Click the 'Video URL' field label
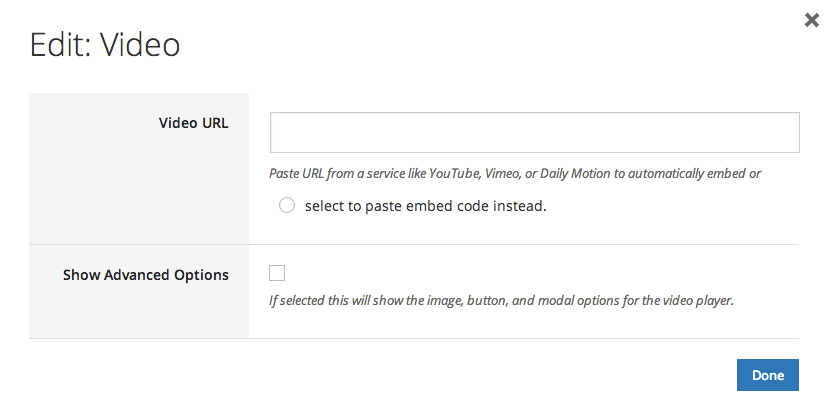Viewport: 830px width, 403px height. coord(193,124)
